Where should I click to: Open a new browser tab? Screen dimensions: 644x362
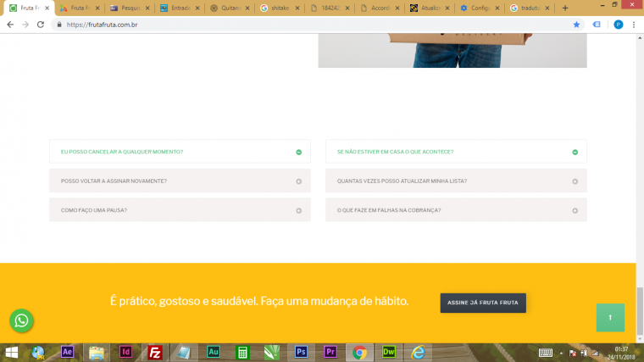pos(565,8)
